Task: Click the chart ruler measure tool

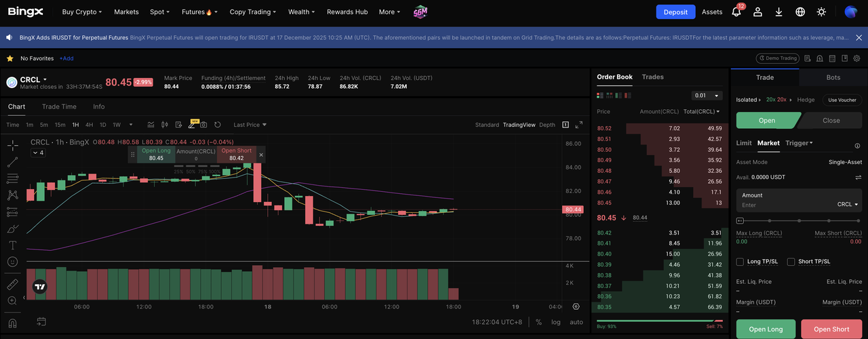Action: (12, 284)
